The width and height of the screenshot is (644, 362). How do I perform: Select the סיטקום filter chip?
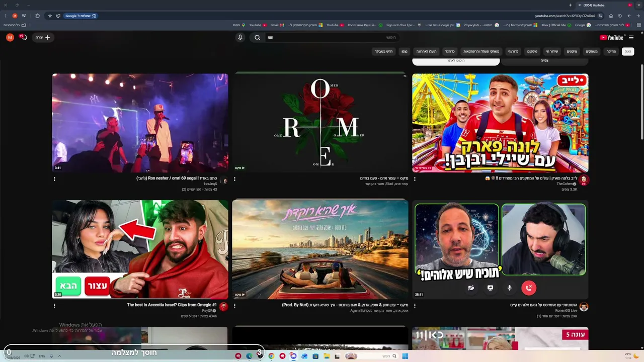pyautogui.click(x=532, y=51)
